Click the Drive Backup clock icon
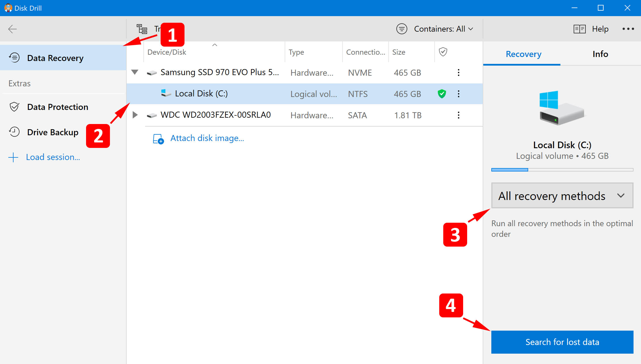The height and width of the screenshot is (364, 641). [x=14, y=132]
